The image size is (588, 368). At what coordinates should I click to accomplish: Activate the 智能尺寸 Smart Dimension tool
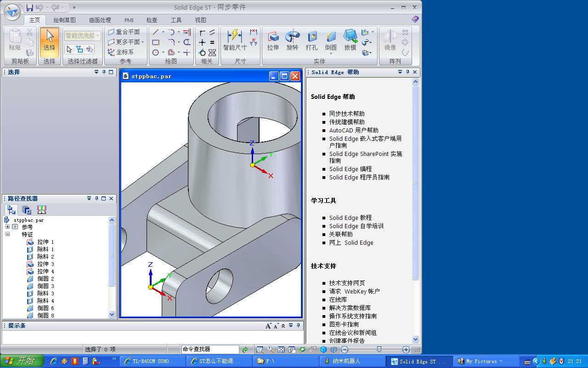click(235, 40)
